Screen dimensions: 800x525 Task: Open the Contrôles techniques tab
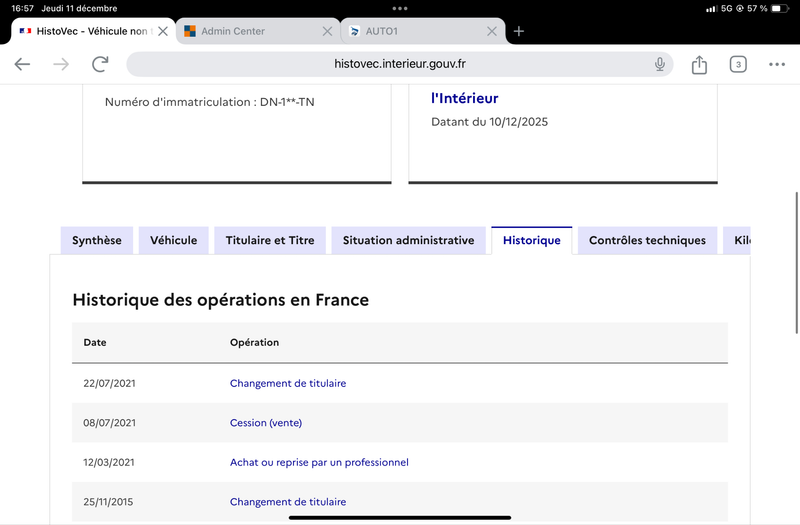click(647, 241)
